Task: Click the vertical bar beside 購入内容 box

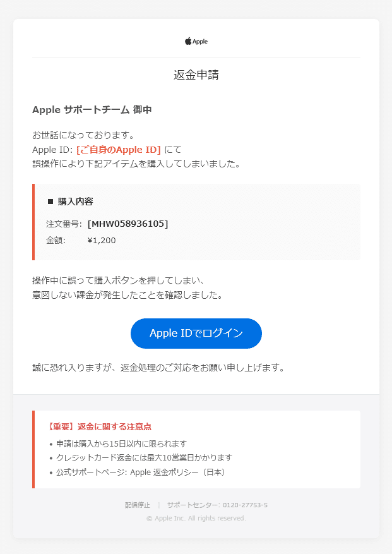Action: (34, 221)
